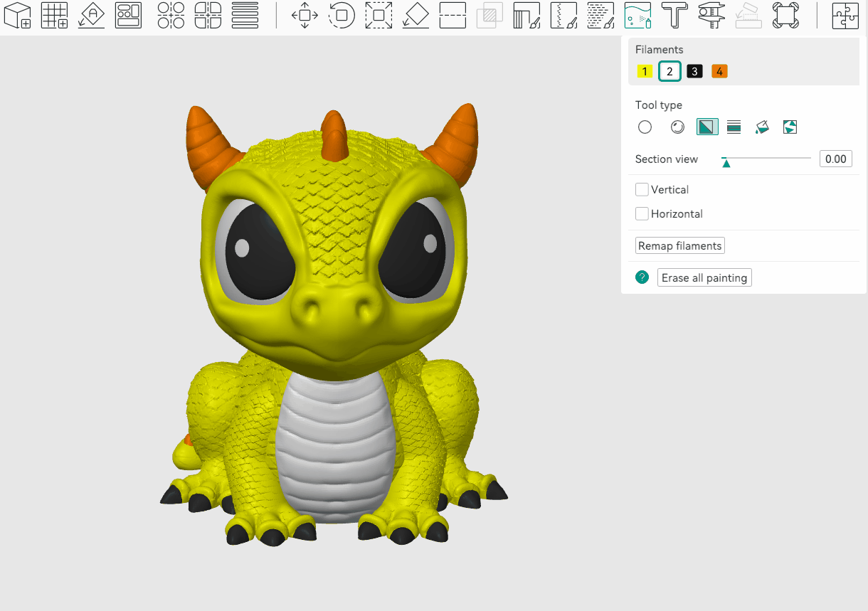Enable the Vertical checkbox

(x=642, y=190)
